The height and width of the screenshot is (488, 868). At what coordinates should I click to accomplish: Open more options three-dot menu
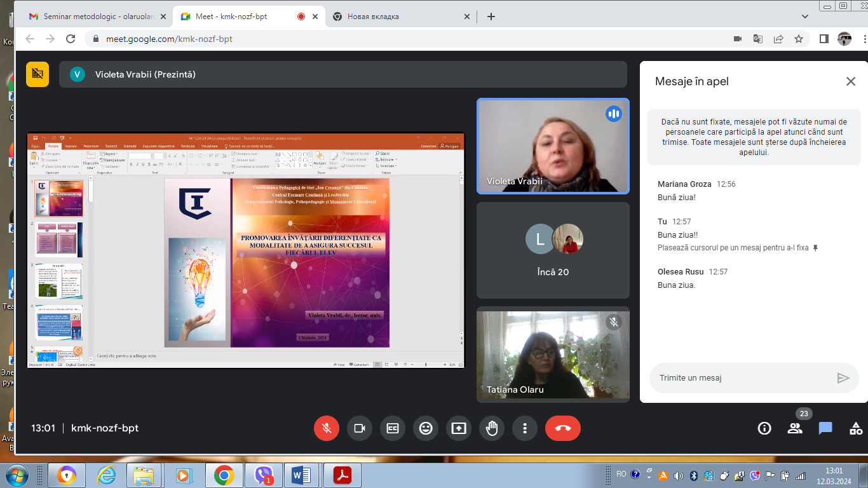coord(525,428)
